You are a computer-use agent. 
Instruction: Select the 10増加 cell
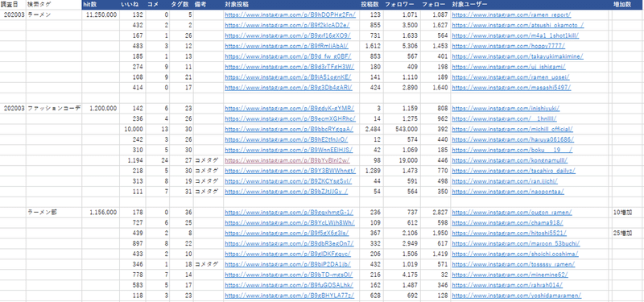point(628,213)
